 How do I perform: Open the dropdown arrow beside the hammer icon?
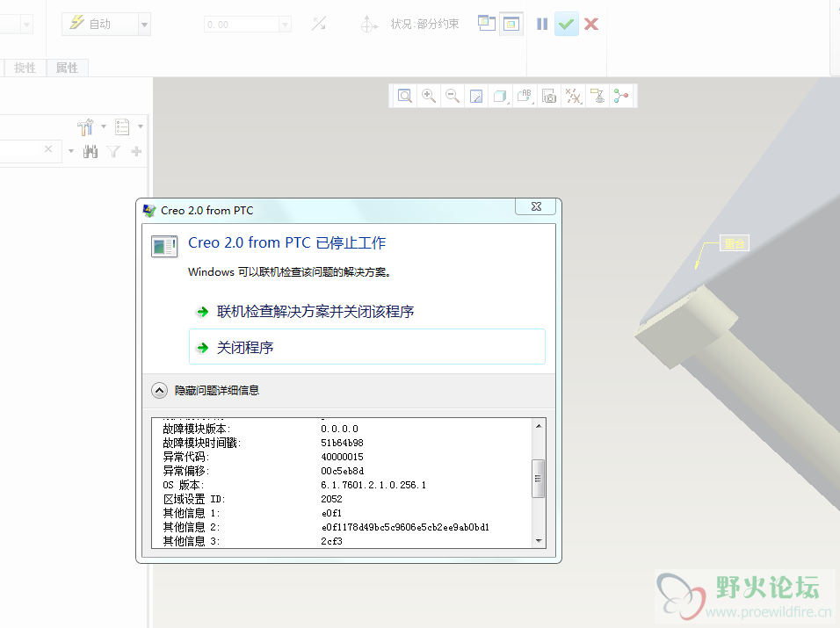(x=104, y=126)
